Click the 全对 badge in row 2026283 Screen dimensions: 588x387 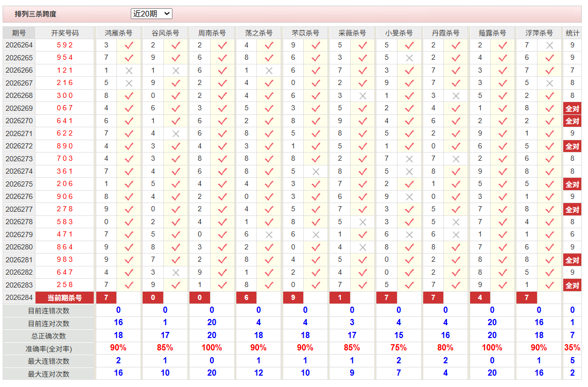572,285
